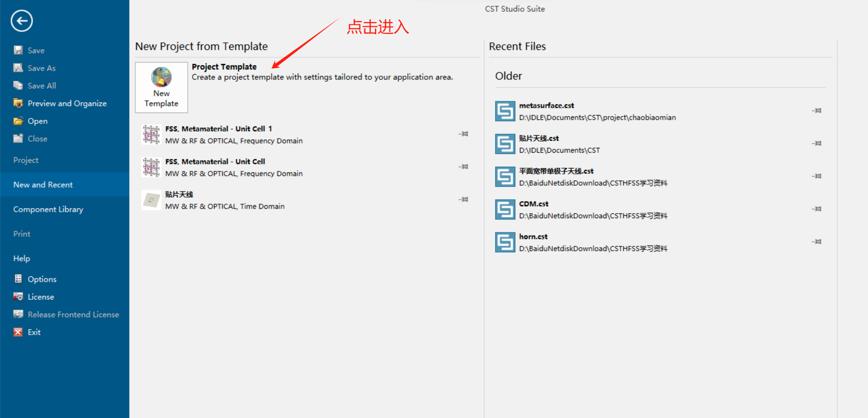Pin the FSS Metamaterial Unit Cell template

pos(463,167)
